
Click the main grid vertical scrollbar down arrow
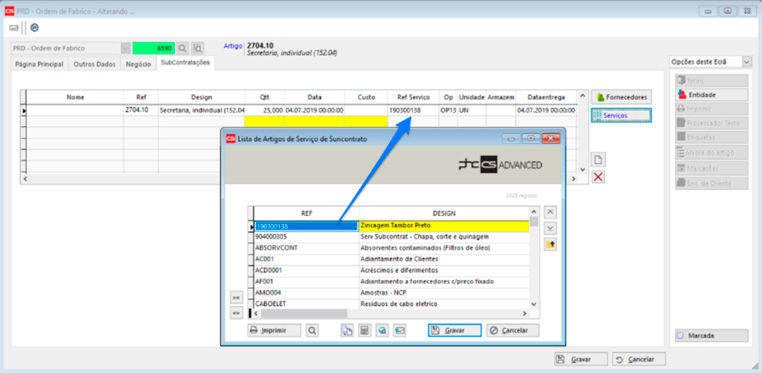583,170
